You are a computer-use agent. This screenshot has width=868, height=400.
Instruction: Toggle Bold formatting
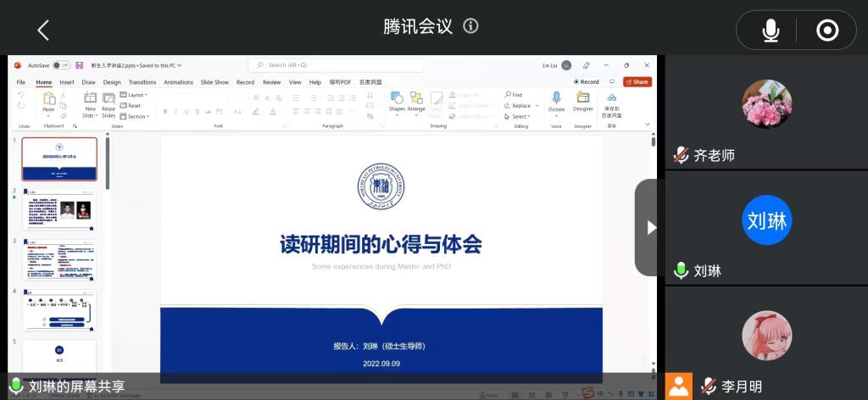(165, 112)
